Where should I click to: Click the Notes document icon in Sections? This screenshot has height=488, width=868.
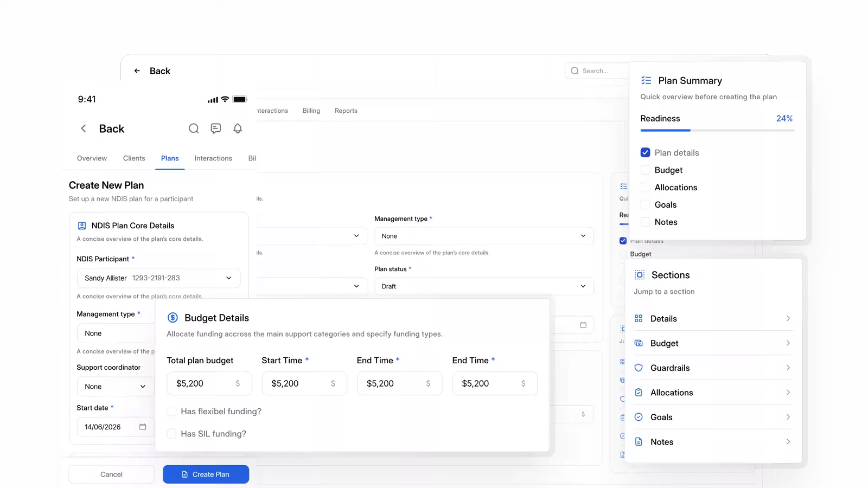(x=639, y=442)
